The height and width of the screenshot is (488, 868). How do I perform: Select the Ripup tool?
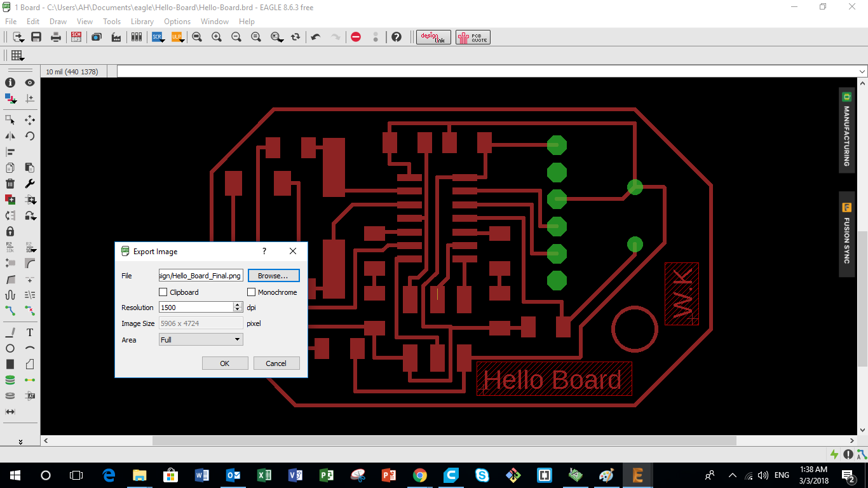30,311
